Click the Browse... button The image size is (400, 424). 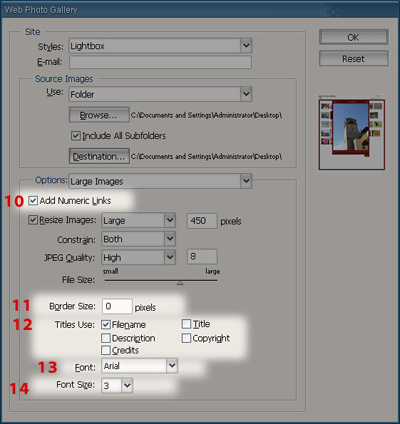click(x=99, y=115)
